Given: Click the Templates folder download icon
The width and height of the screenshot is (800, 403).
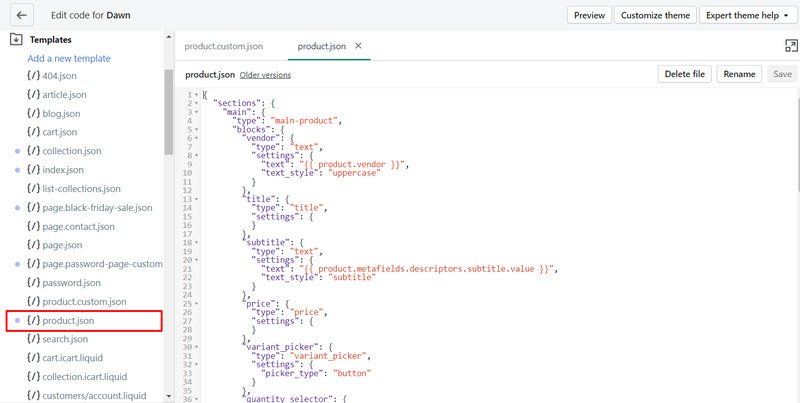Looking at the screenshot, I should (x=16, y=39).
